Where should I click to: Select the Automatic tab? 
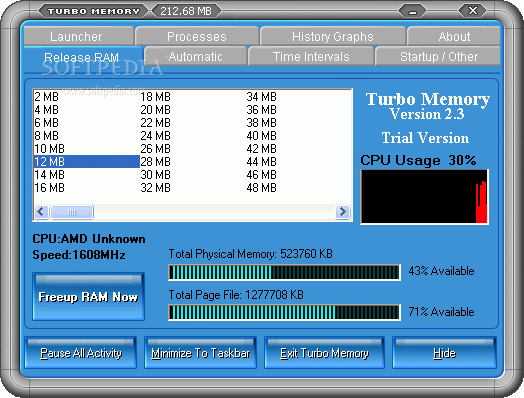(195, 56)
